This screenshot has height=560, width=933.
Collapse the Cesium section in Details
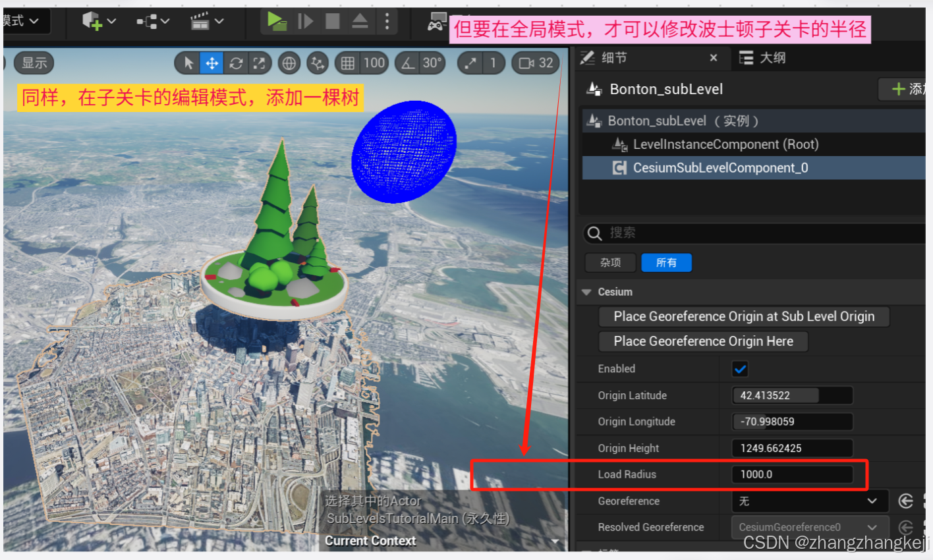tap(586, 292)
